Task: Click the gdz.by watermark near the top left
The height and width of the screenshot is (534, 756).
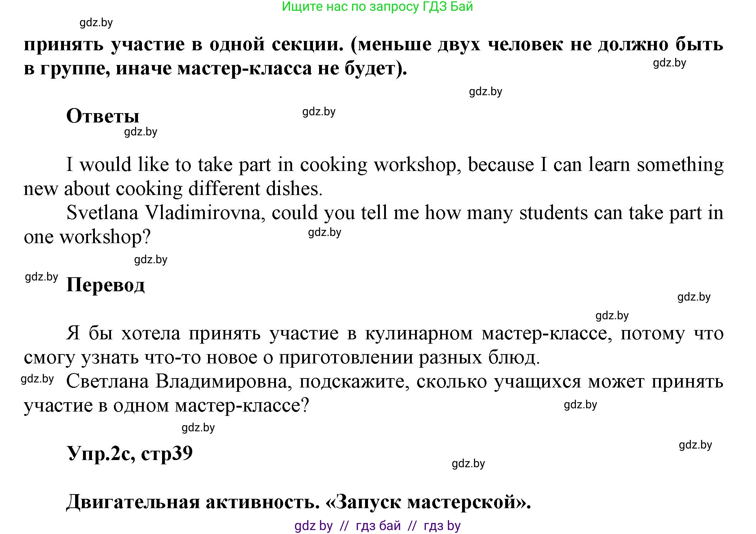Action: [96, 23]
